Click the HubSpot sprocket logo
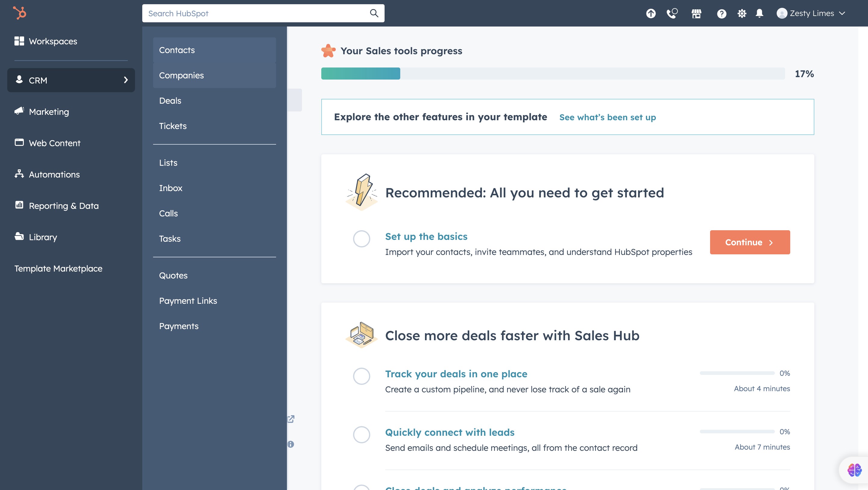 (x=20, y=13)
